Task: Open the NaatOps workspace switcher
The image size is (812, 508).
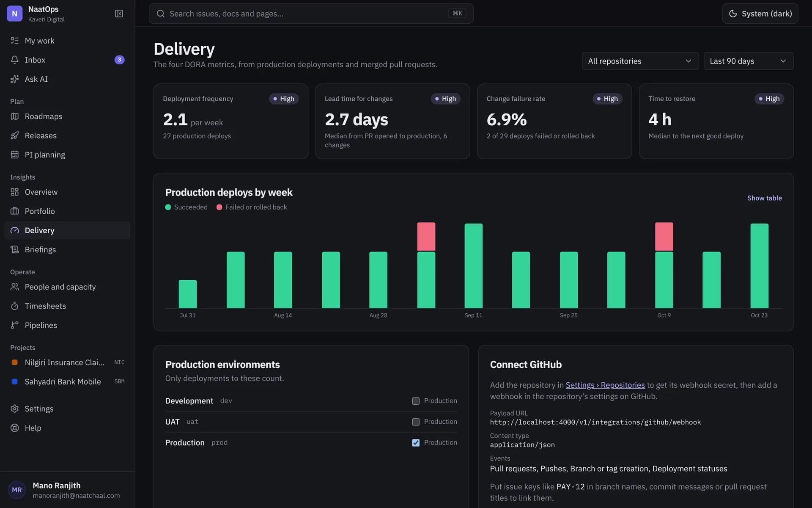Action: (x=36, y=14)
